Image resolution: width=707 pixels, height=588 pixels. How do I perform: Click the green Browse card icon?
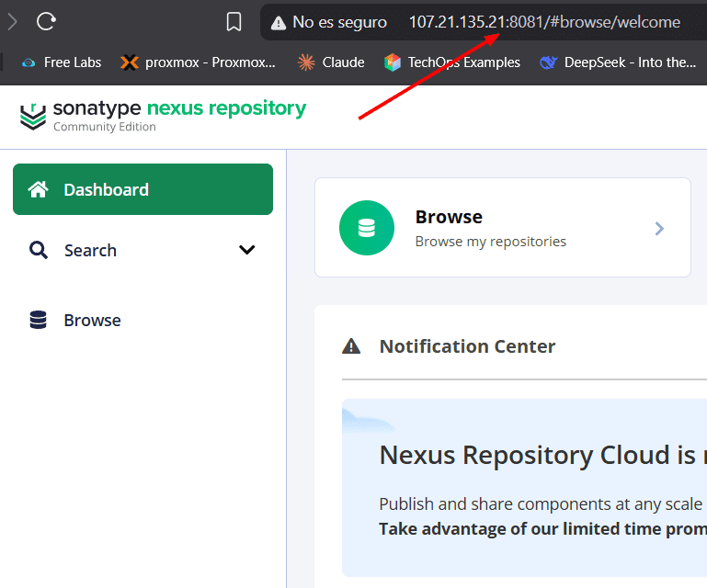point(367,228)
